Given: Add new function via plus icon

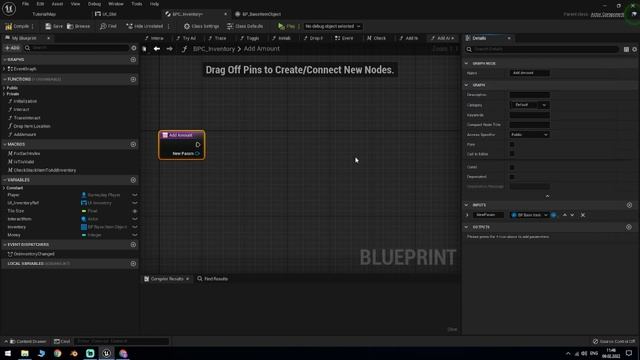Looking at the screenshot, I should click(133, 79).
